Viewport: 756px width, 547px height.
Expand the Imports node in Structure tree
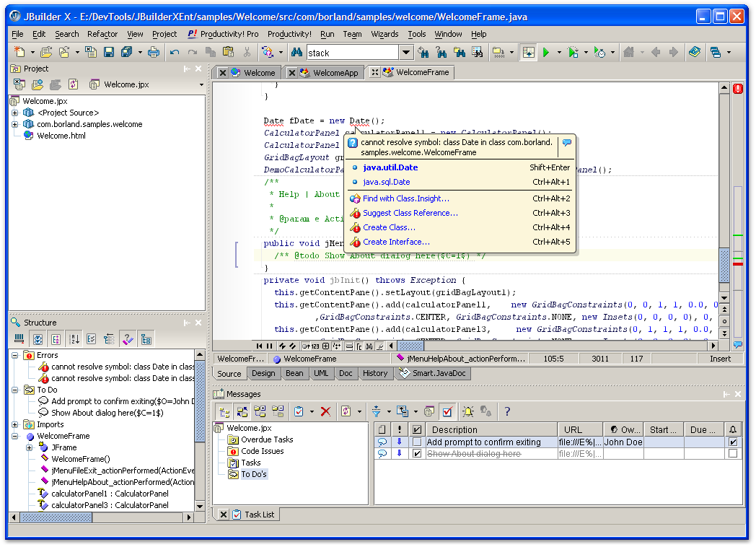click(15, 424)
